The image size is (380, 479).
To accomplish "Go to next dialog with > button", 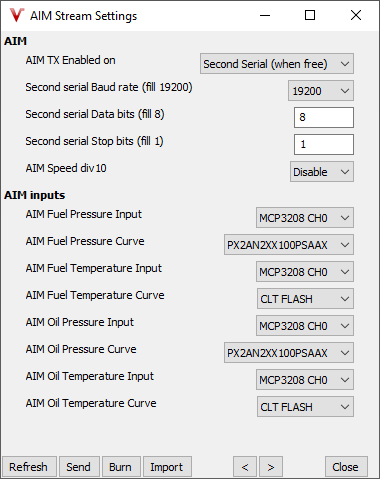I will 271,467.
